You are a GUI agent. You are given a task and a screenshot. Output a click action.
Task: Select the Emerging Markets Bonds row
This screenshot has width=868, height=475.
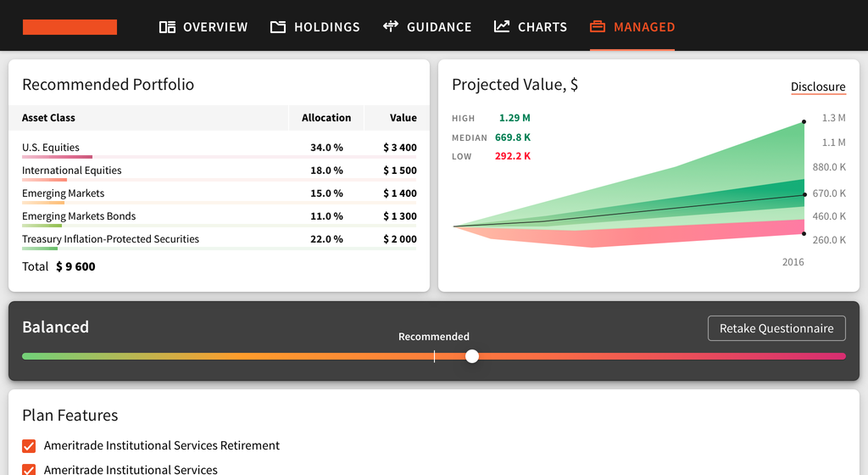coord(220,216)
